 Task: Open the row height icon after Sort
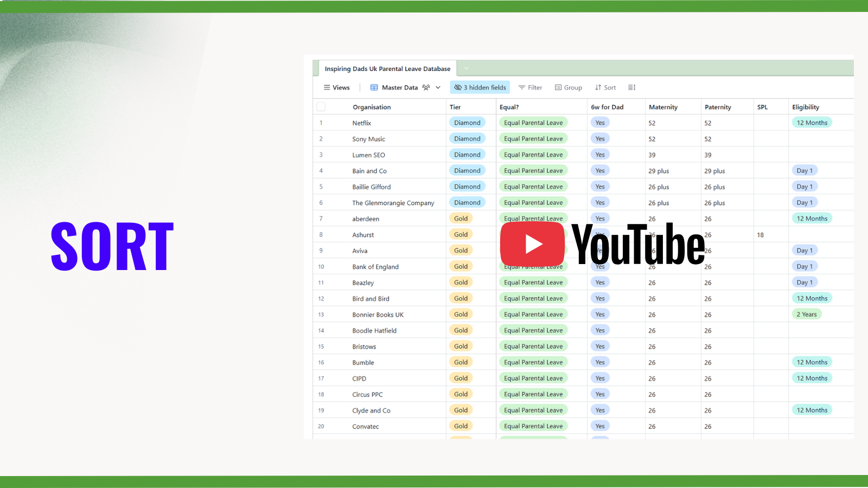(631, 87)
